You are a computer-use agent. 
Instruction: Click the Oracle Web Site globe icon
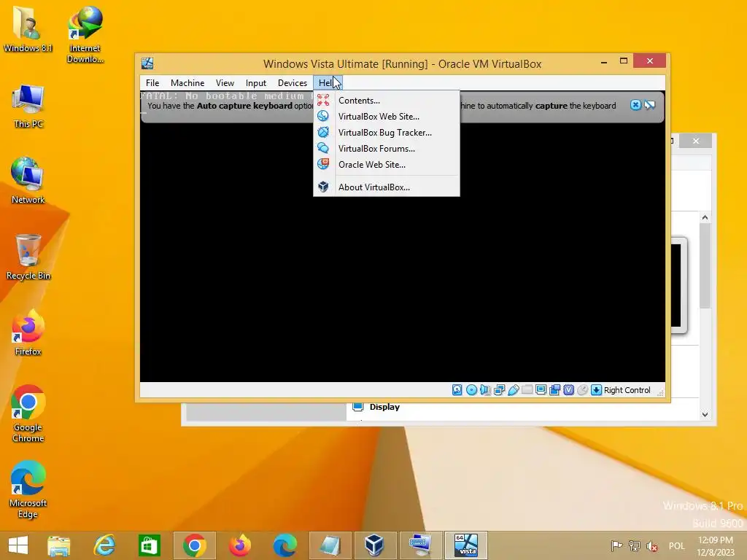323,164
